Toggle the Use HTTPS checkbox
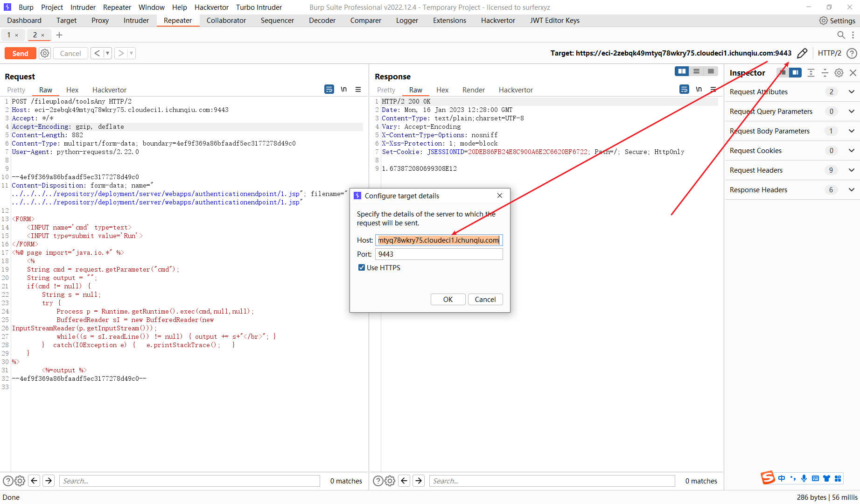The width and height of the screenshot is (860, 504). tap(361, 267)
